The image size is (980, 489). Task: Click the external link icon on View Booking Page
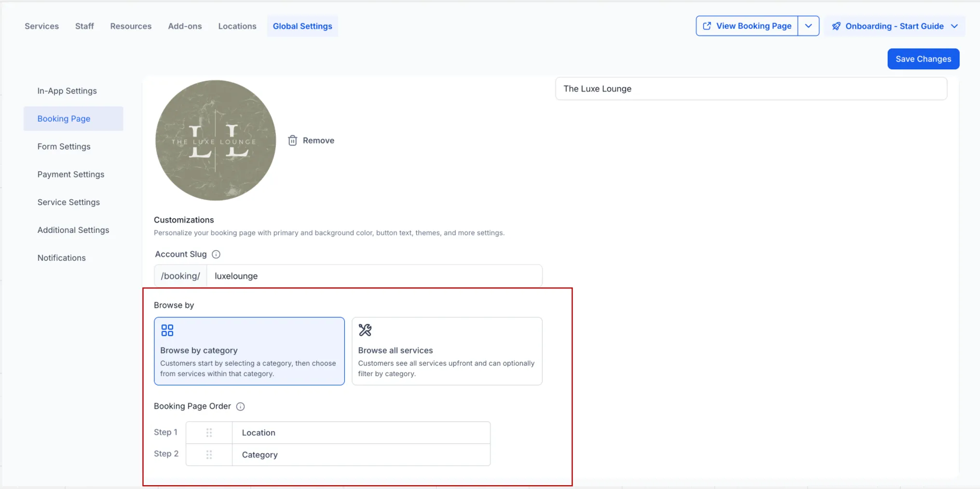[x=707, y=26]
